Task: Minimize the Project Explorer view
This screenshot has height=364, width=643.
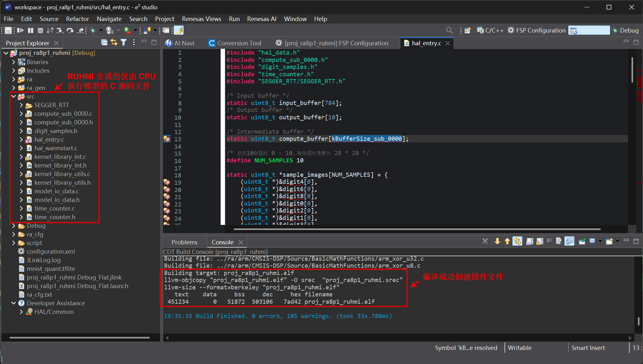Action: click(x=144, y=42)
